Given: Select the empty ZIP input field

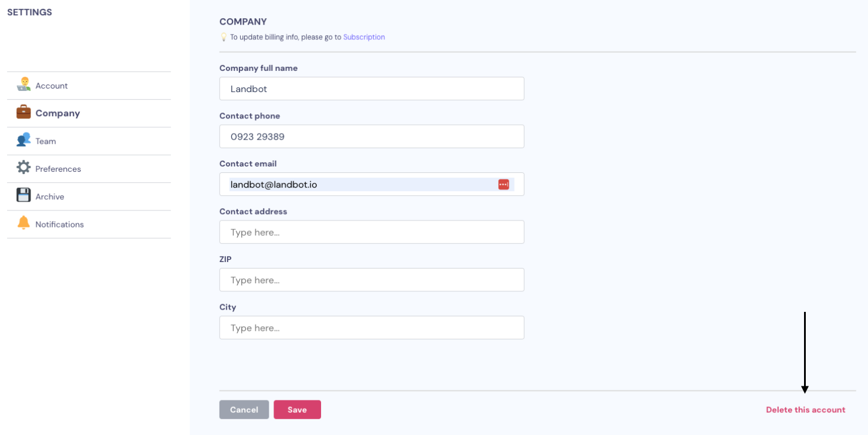Looking at the screenshot, I should tap(371, 280).
